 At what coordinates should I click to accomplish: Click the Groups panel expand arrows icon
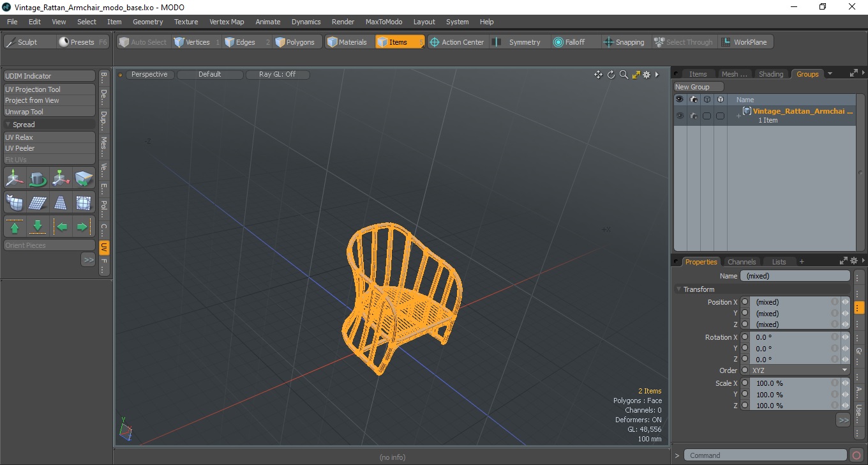coord(854,73)
